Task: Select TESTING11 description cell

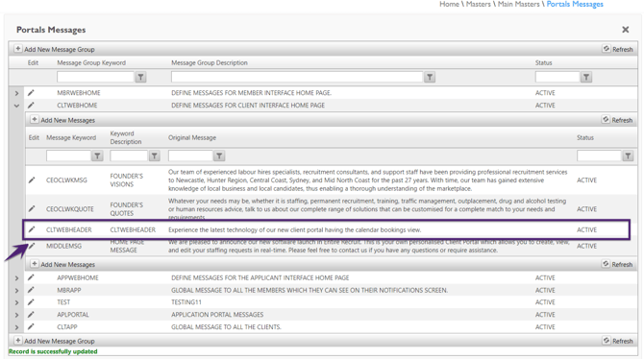Action: coord(186,302)
